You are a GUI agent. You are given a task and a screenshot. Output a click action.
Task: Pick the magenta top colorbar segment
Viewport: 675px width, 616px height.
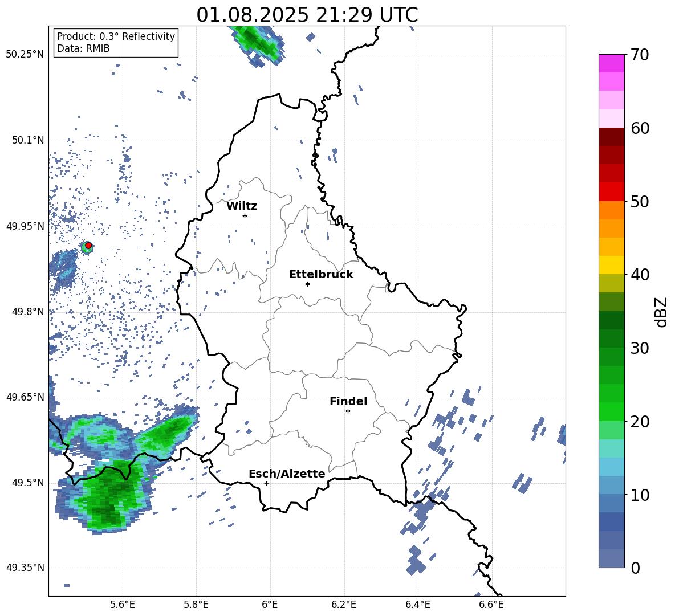(612, 63)
